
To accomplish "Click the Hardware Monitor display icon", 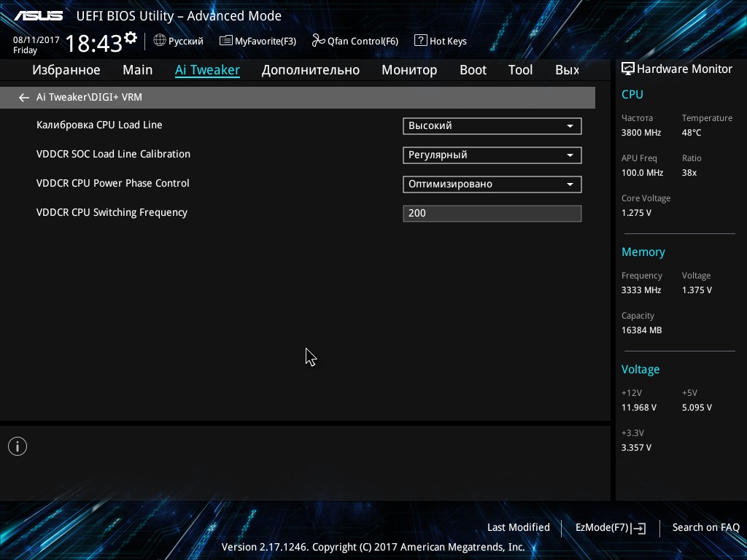I will (628, 69).
